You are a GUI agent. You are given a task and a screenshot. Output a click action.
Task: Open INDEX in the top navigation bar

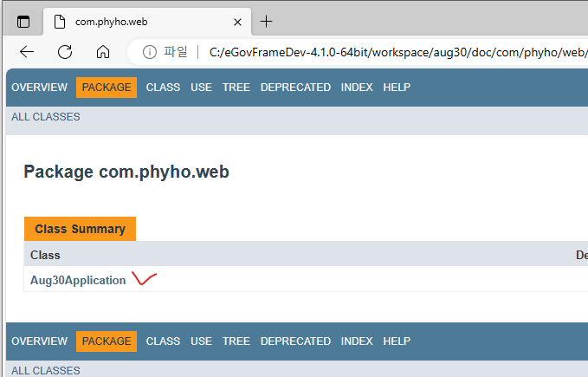pos(357,88)
